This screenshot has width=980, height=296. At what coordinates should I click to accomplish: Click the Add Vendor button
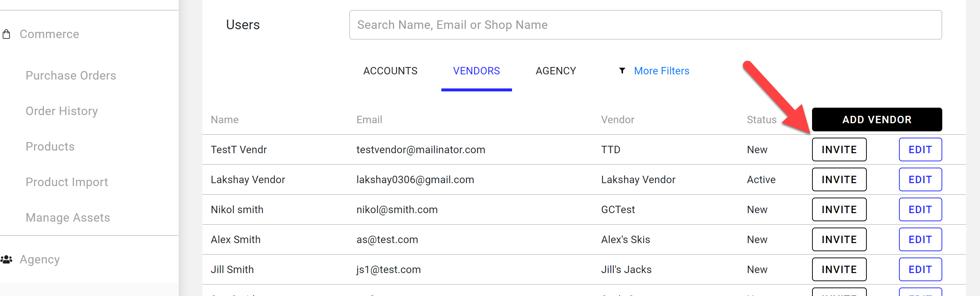pos(876,120)
